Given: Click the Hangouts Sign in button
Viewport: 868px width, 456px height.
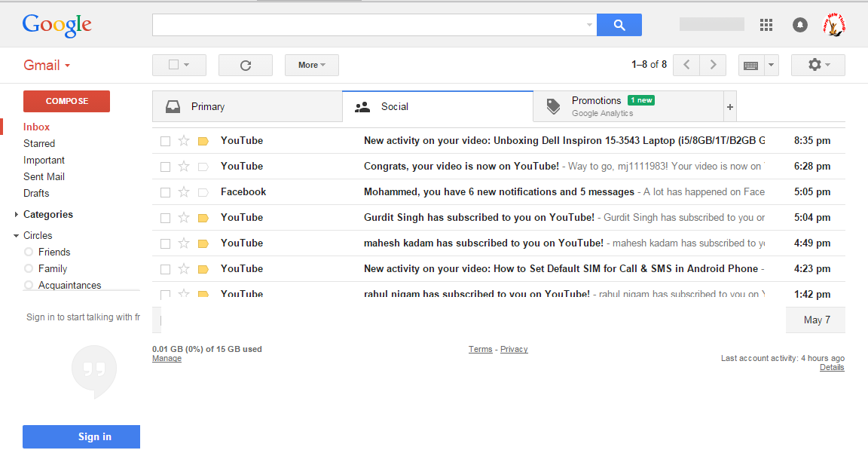Looking at the screenshot, I should click(x=81, y=436).
